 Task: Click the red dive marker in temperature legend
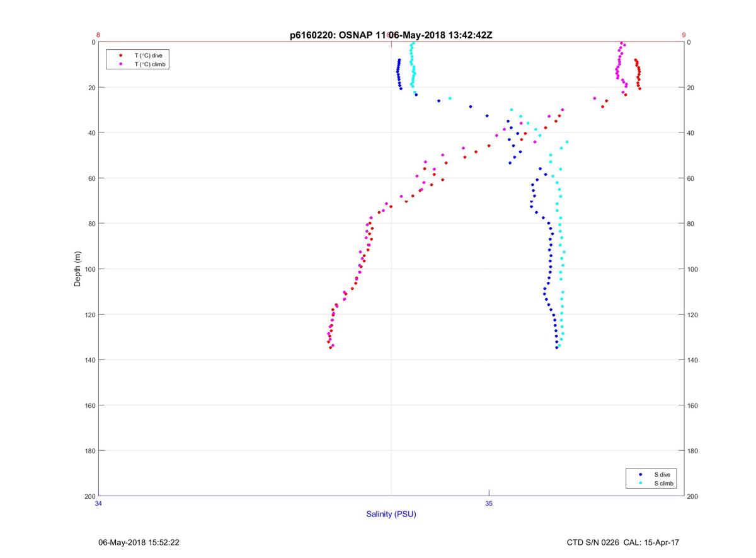click(120, 55)
